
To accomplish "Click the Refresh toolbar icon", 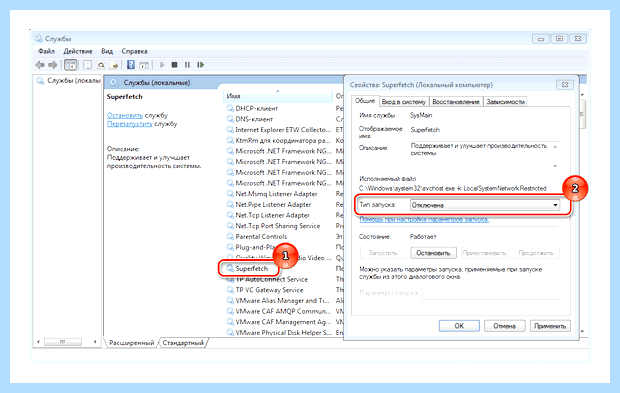I will point(101,65).
